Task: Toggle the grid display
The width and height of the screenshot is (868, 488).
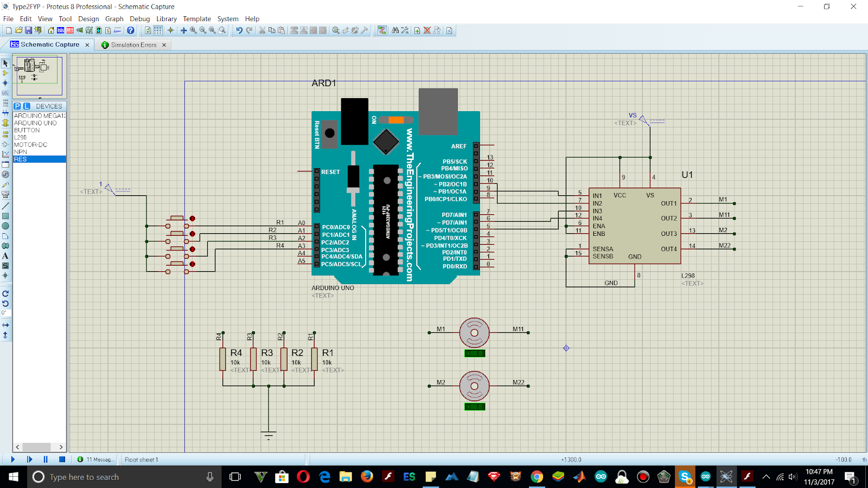Action: tap(158, 30)
